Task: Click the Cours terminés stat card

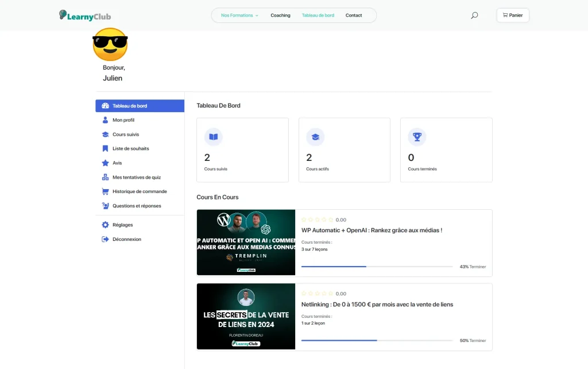Action: 446,150
